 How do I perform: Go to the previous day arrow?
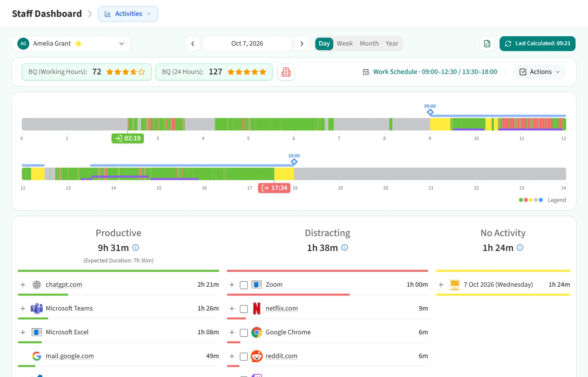193,44
